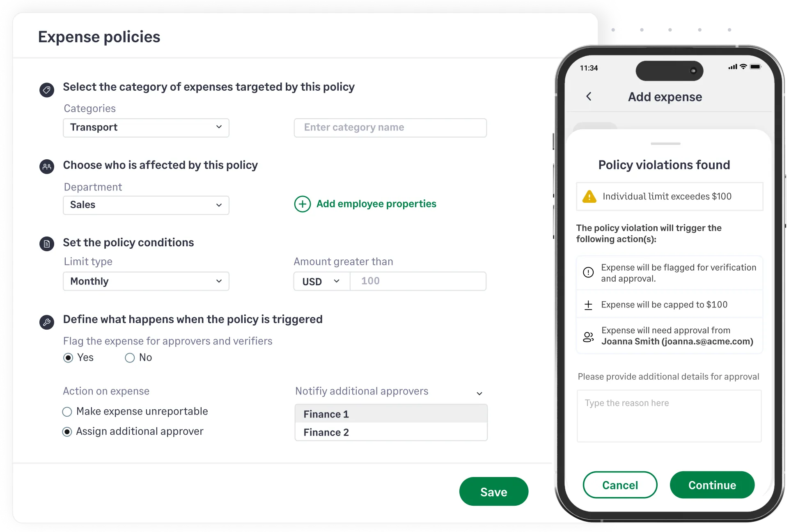Screen dimensions: 798x532
Task: Click the category tag icon
Action: pyautogui.click(x=47, y=90)
